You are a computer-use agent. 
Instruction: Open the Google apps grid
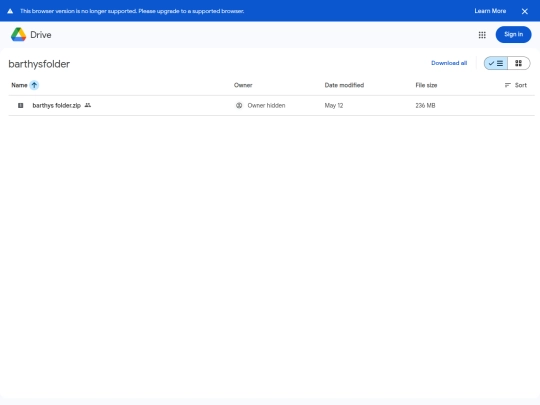[482, 35]
